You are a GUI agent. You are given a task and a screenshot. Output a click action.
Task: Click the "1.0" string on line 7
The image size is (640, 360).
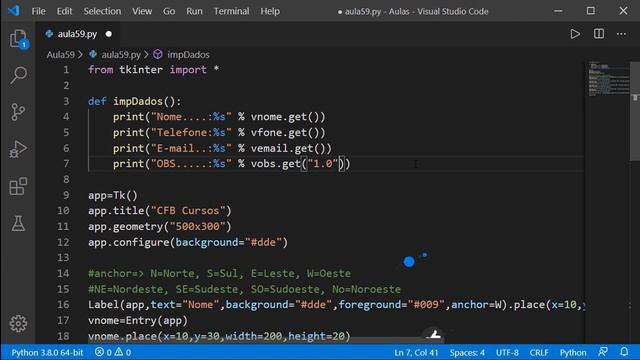click(323, 164)
